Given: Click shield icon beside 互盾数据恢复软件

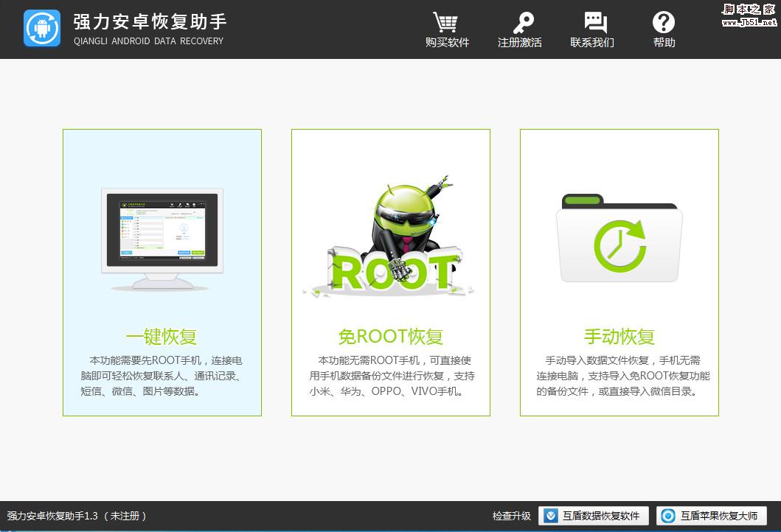Looking at the screenshot, I should click(551, 516).
